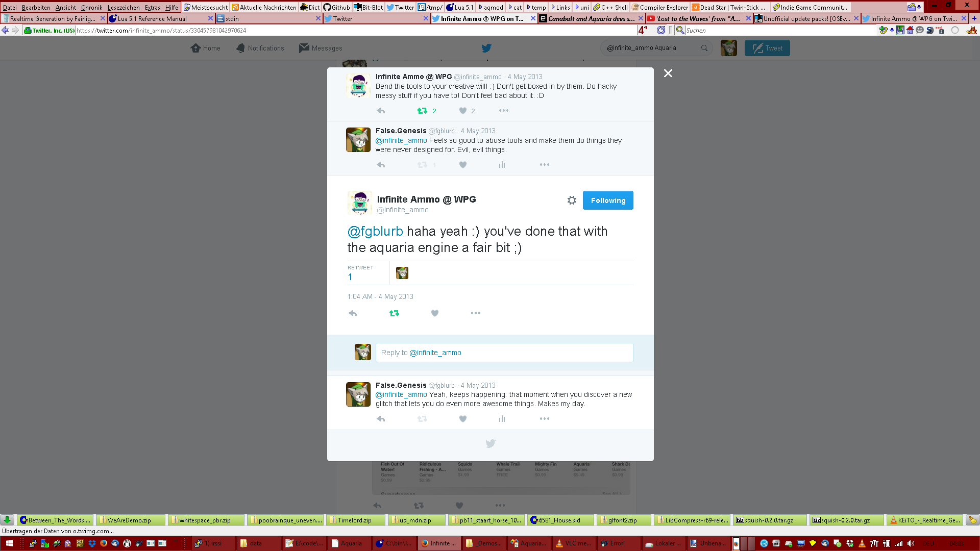Open the Lesezeichen menu
Viewport: 980px width, 551px height.
point(124,7)
